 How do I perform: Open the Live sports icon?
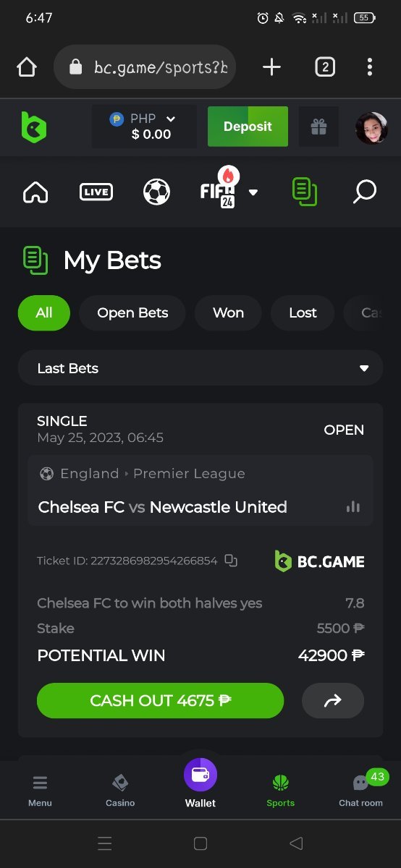tap(96, 192)
